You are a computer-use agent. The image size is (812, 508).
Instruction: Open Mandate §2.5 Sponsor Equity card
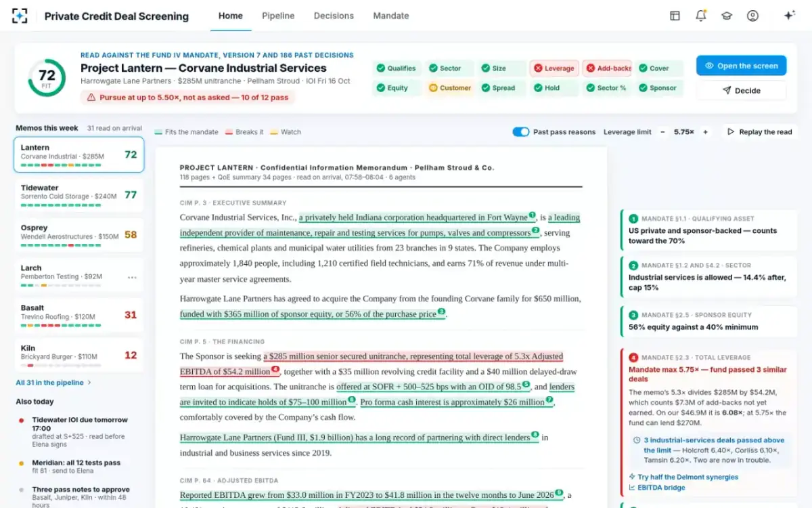[708, 322]
